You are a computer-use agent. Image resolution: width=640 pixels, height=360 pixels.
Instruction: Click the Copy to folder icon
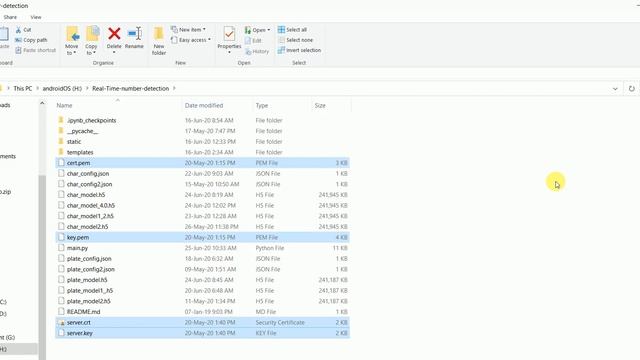point(92,34)
